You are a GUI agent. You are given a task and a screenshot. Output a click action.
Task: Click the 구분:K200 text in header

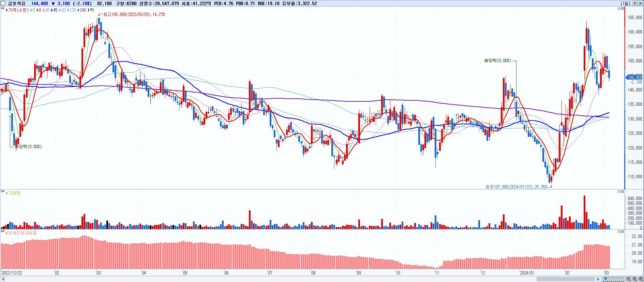click(x=125, y=3)
